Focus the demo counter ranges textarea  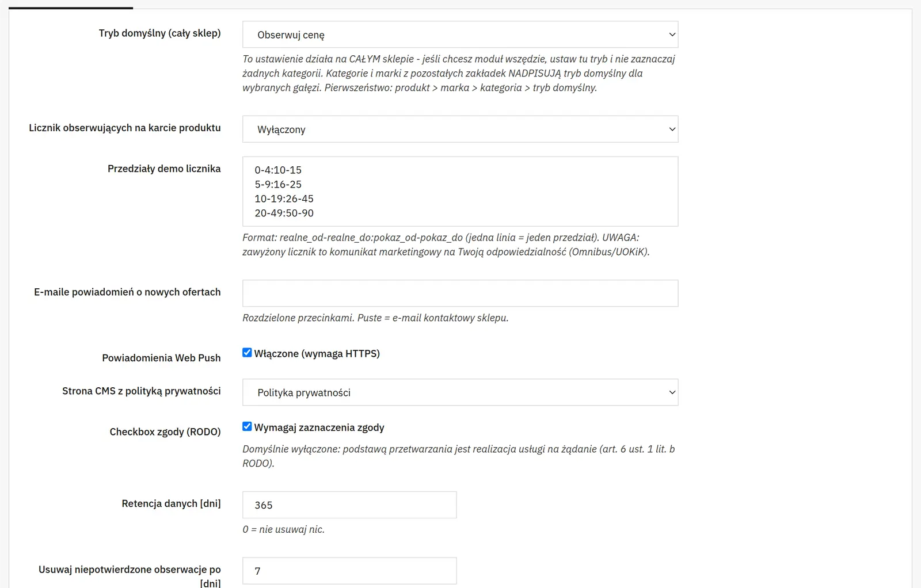click(x=460, y=192)
